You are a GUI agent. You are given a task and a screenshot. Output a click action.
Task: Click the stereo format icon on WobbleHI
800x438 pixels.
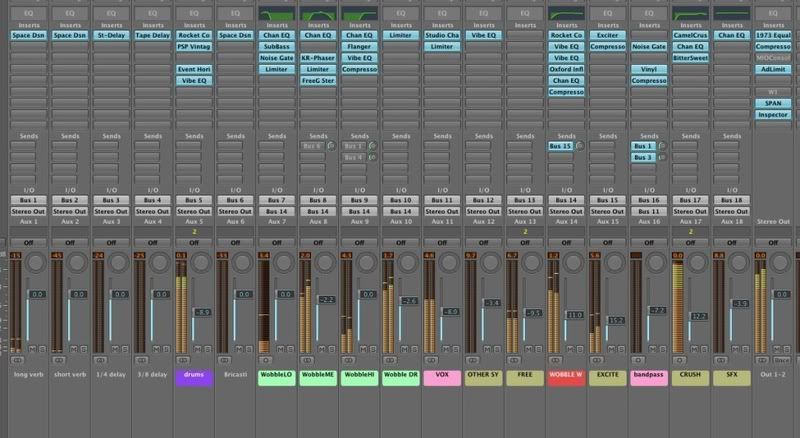[348, 360]
